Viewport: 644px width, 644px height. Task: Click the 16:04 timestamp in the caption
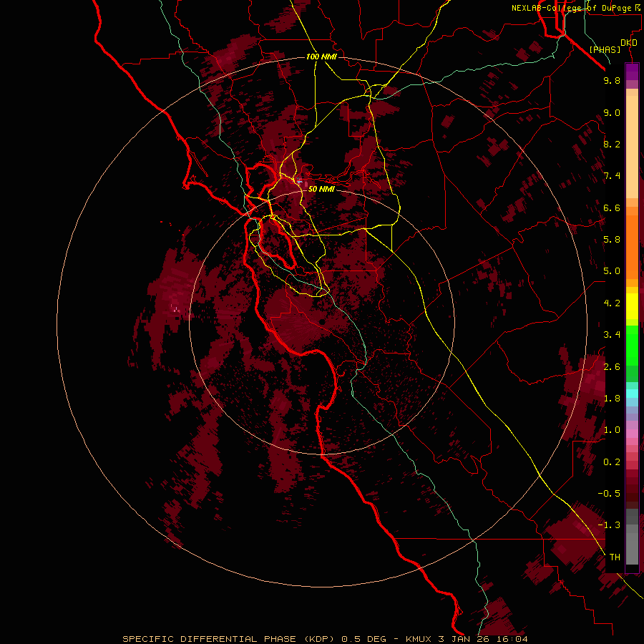point(512,639)
